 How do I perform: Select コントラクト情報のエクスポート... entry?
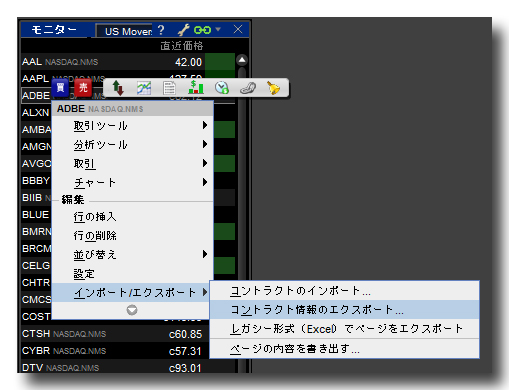[345, 310]
